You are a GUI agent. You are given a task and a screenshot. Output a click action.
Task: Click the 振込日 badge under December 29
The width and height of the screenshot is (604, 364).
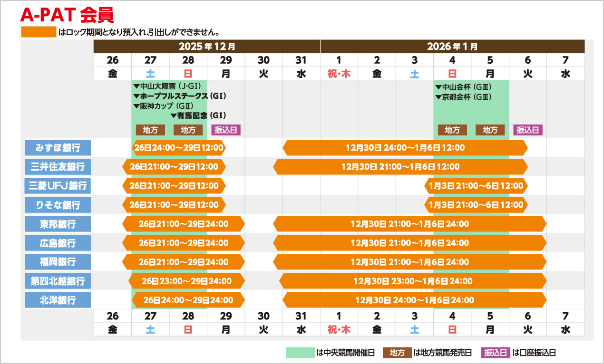click(x=226, y=130)
